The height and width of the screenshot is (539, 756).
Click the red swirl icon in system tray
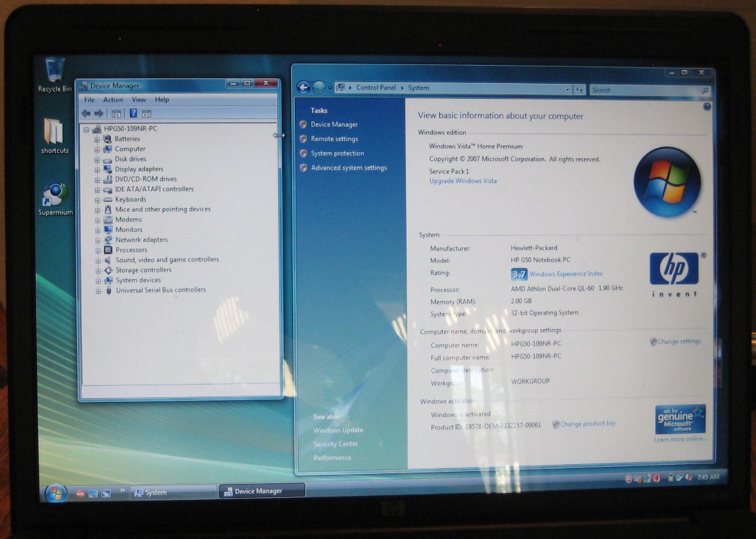tap(656, 478)
